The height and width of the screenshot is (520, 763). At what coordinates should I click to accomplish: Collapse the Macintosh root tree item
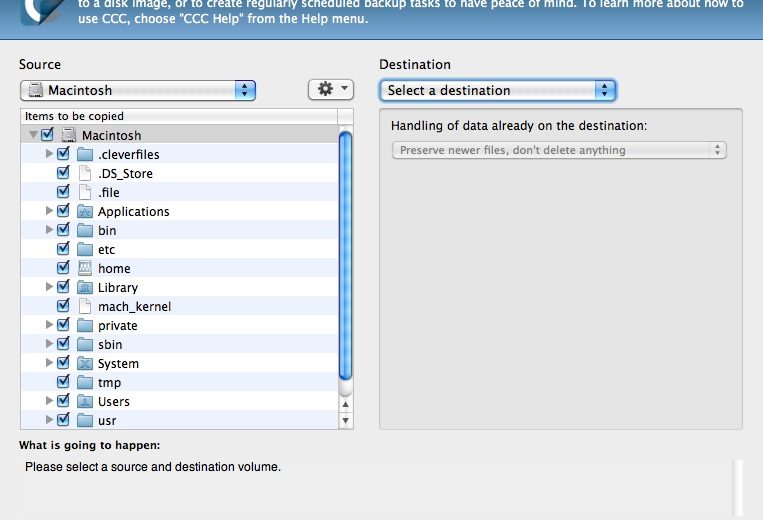(33, 134)
